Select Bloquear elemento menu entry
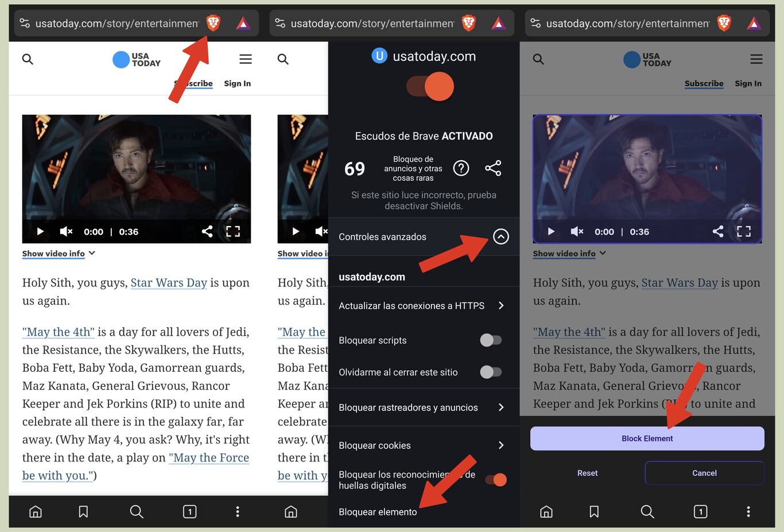Screen dimensions: 784x532 (x=378, y=512)
